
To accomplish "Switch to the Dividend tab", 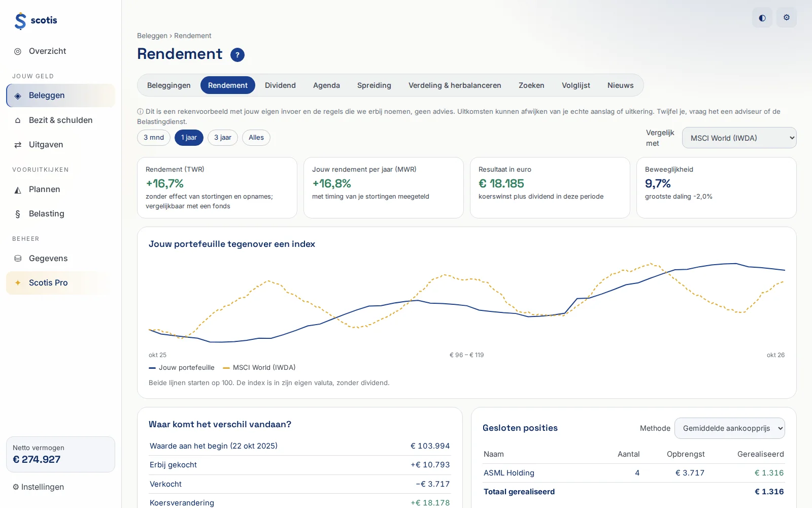I will [x=280, y=85].
